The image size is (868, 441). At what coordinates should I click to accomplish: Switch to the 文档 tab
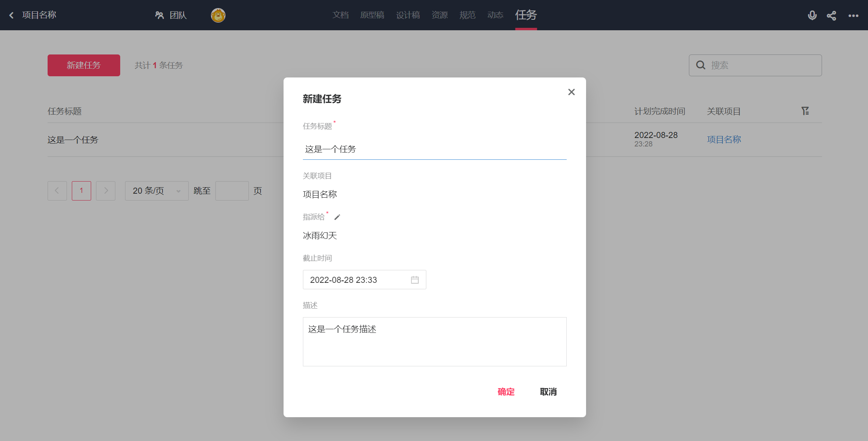[x=340, y=15]
